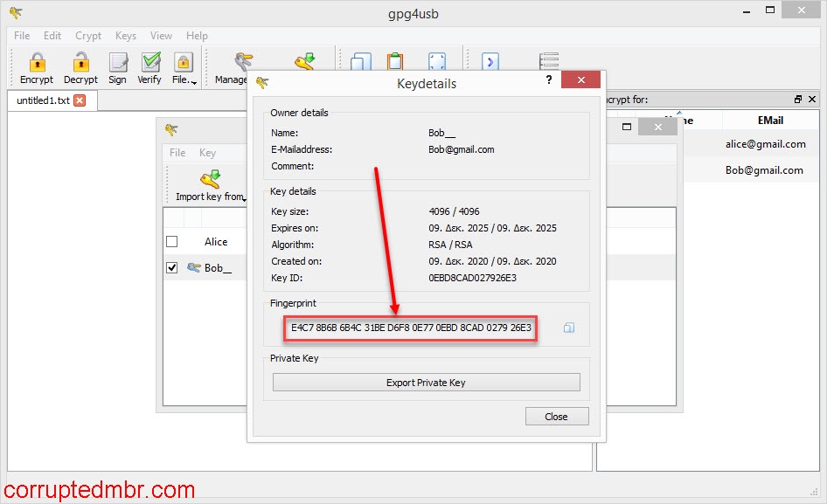827x504 pixels.
Task: Check the Alice key checkbox
Action: (172, 241)
